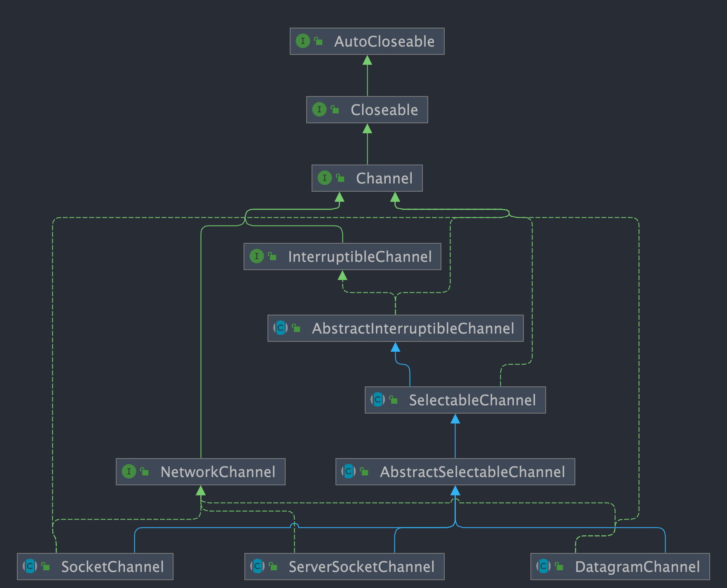This screenshot has width=727, height=588.
Task: Click the padlock icon on NetworkChannel node
Action: 144,472
